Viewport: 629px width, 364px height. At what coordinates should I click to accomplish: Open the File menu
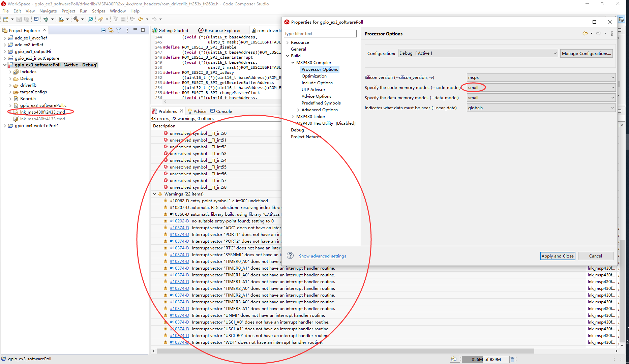pos(6,11)
